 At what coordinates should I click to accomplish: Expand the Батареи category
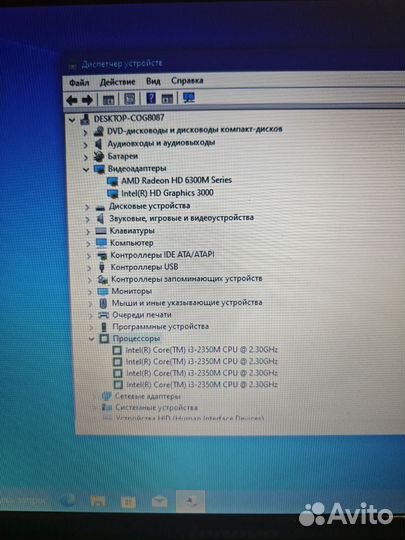click(x=86, y=157)
